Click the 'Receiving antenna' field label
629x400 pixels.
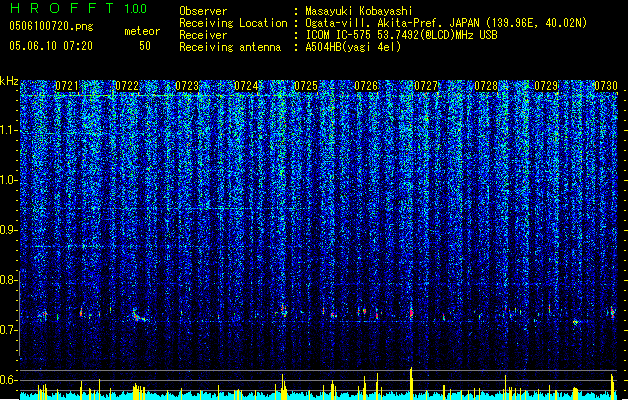point(230,47)
